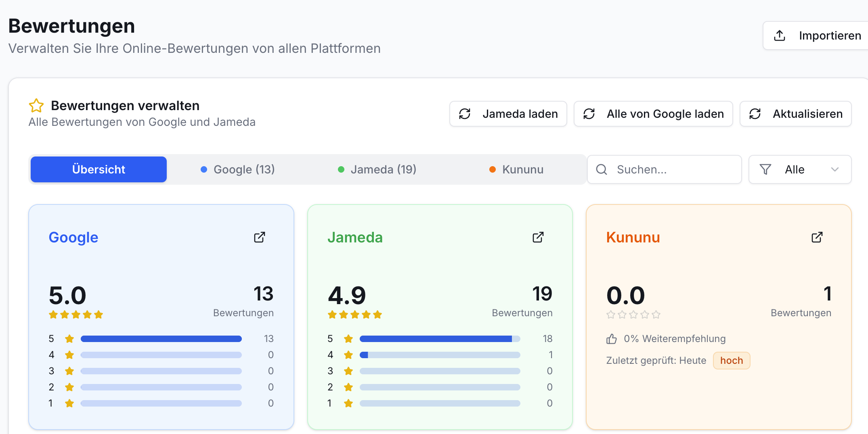Viewport: 868px width, 434px height.
Task: Click the Kununu card title
Action: [x=633, y=238]
